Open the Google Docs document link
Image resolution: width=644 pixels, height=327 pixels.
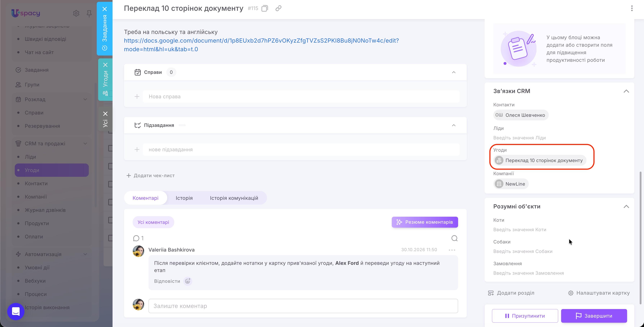(261, 45)
